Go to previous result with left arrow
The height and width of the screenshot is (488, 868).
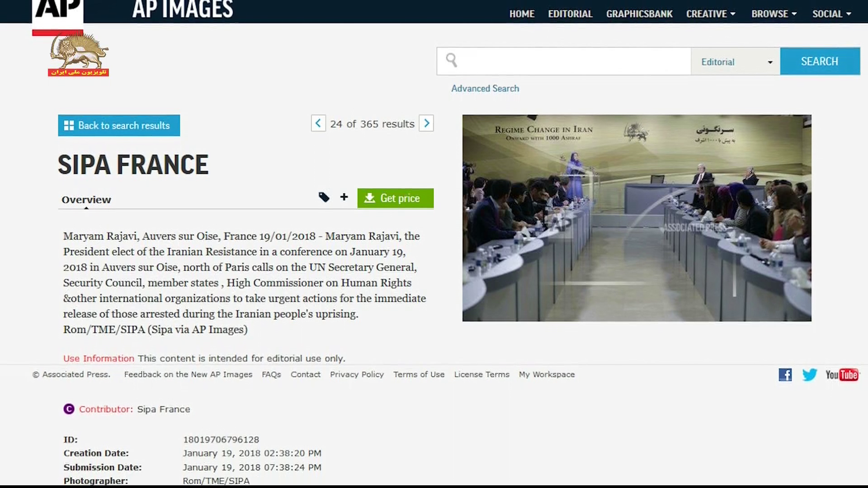pyautogui.click(x=318, y=123)
